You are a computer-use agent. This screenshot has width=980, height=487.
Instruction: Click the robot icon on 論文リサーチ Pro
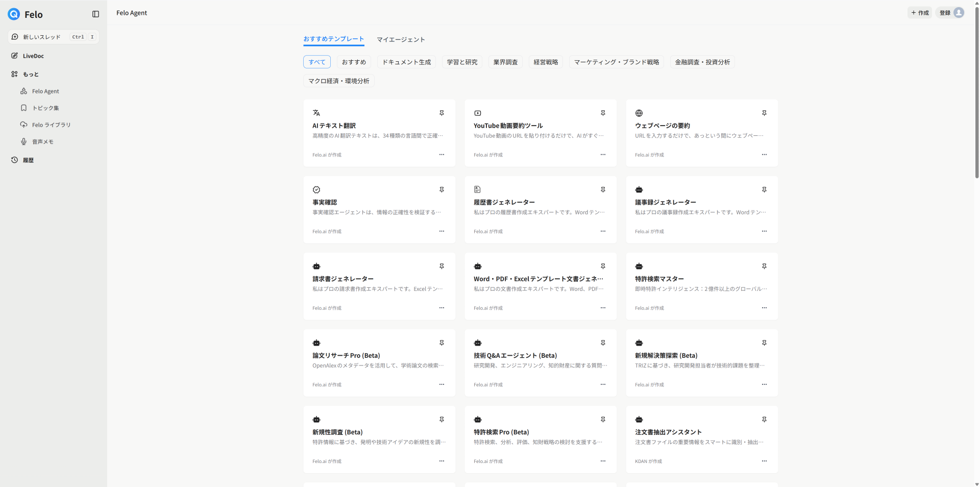click(316, 343)
